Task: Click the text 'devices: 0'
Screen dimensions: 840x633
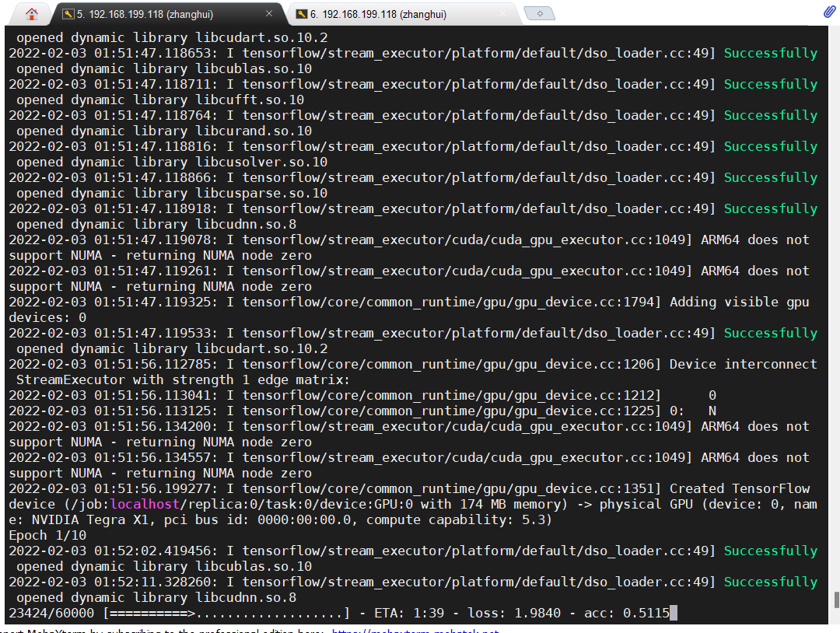Action: pyautogui.click(x=47, y=317)
